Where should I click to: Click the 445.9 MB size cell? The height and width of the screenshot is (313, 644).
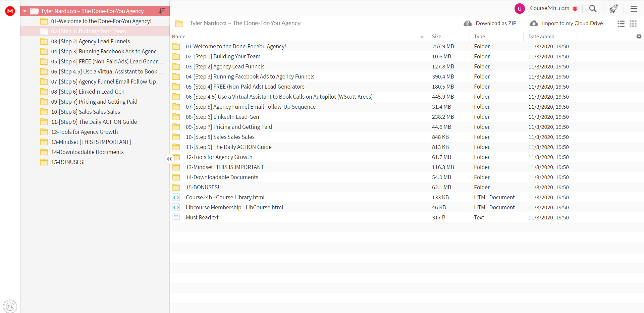coord(443,97)
